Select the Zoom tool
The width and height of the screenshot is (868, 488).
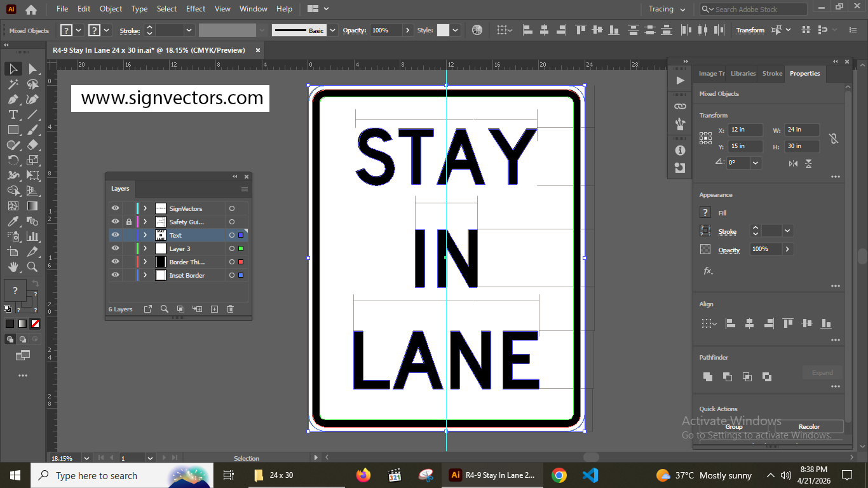32,267
